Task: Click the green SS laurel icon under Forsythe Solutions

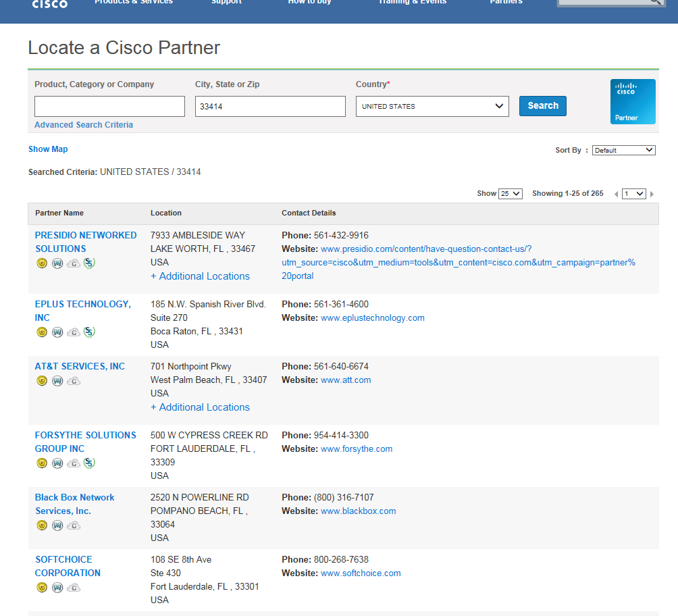Action: (89, 463)
